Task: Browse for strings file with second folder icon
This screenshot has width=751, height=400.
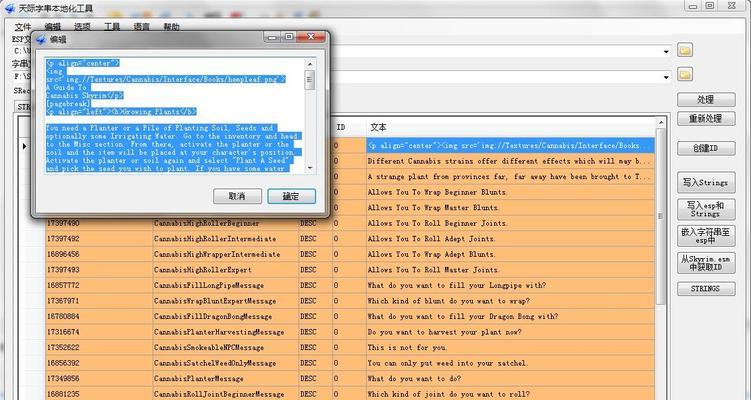Action: [x=685, y=75]
